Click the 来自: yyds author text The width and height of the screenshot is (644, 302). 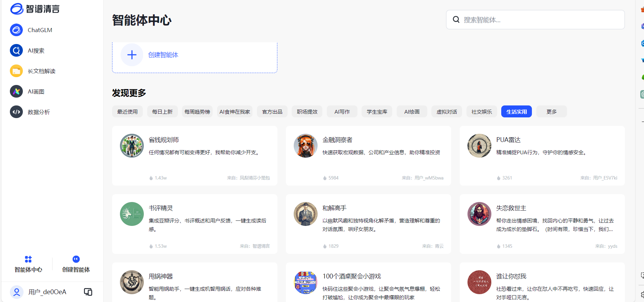coord(606,246)
